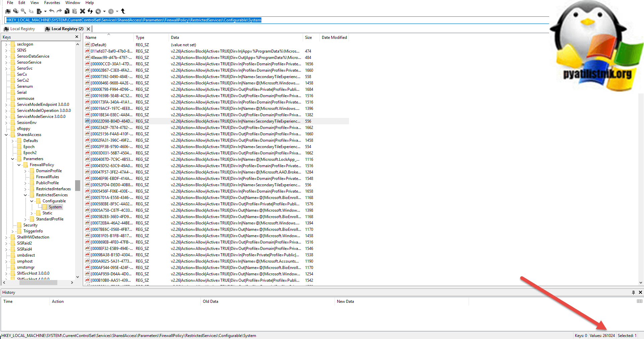This screenshot has width=644, height=339.
Task: Open the Export icon dropdown arrow
Action: [45, 11]
